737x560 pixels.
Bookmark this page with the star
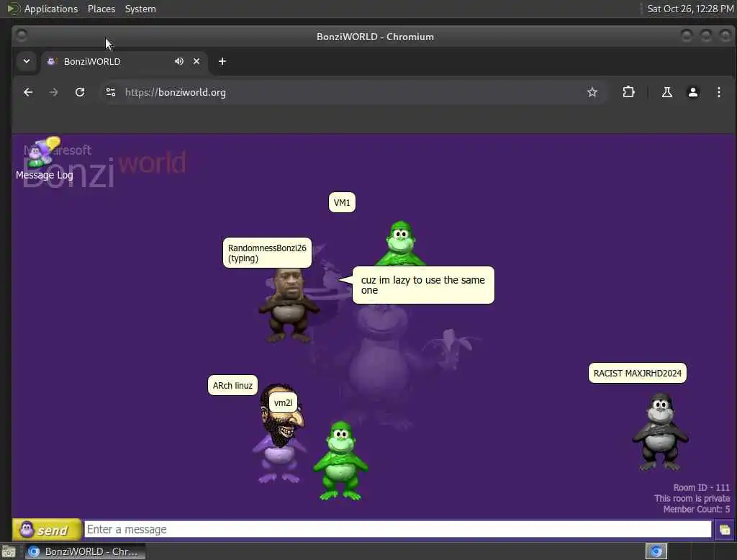[592, 93]
